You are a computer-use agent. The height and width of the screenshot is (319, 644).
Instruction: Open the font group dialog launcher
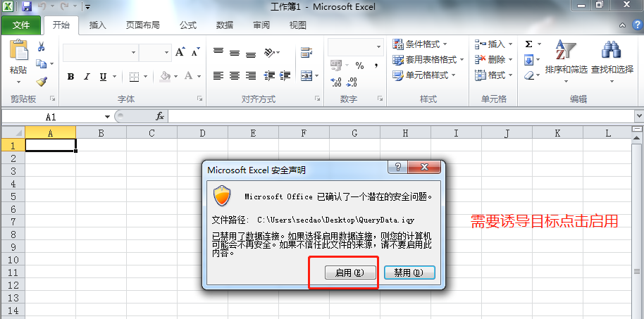[x=199, y=99]
